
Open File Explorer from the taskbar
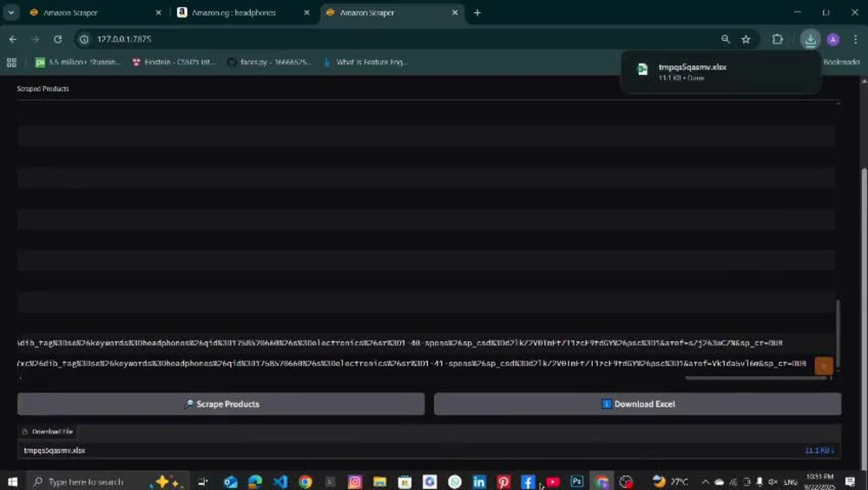(x=380, y=481)
